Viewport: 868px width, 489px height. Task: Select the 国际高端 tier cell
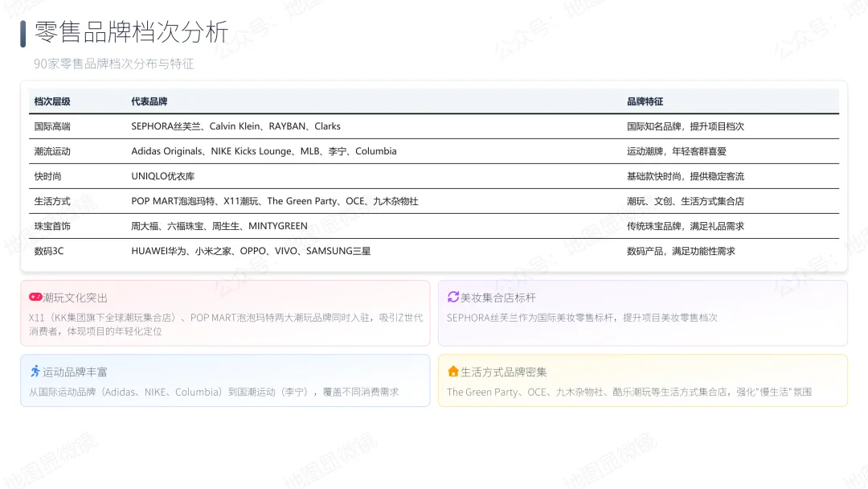pyautogui.click(x=52, y=126)
